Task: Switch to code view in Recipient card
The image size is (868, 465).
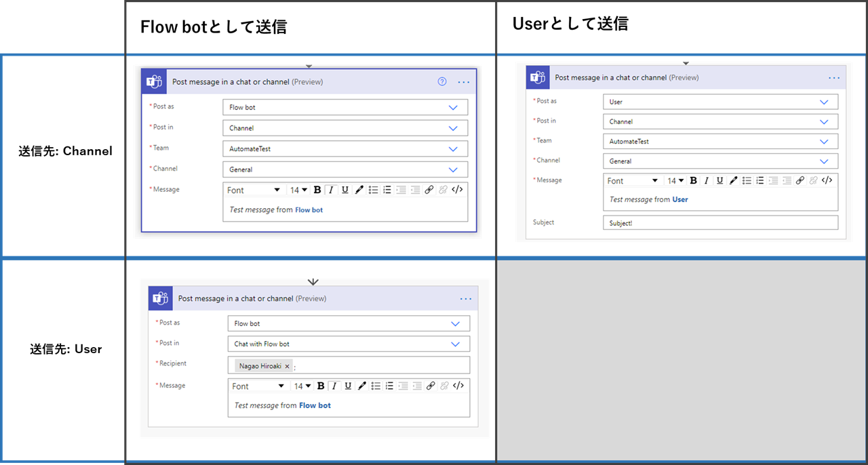Action: pyautogui.click(x=458, y=386)
